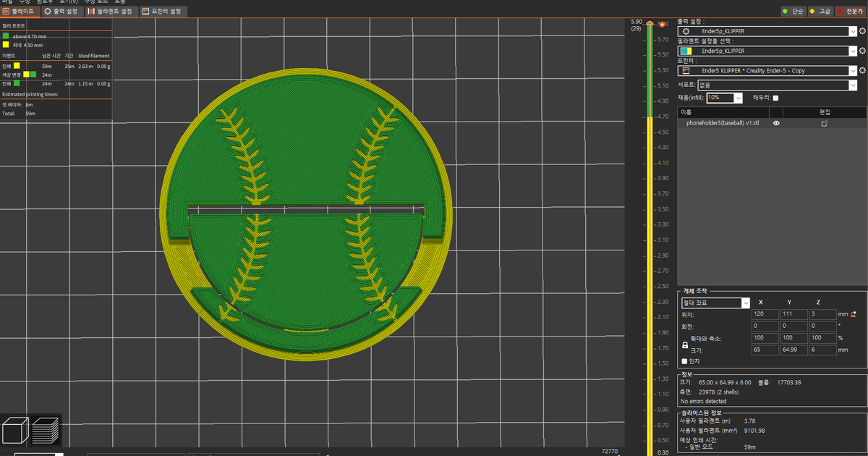Select the 단순 simple mode button
868x456 pixels.
pyautogui.click(x=793, y=11)
